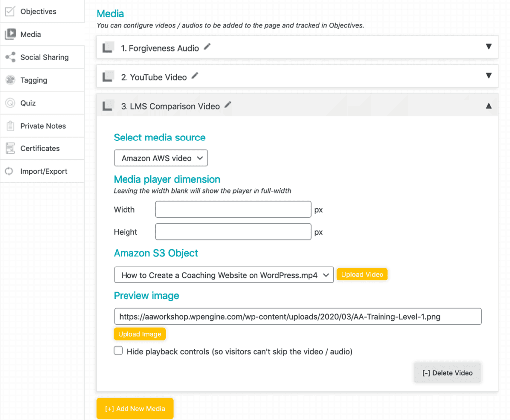Screen dimensions: 510x420
Task: Click into the Width input field
Action: 233,210
